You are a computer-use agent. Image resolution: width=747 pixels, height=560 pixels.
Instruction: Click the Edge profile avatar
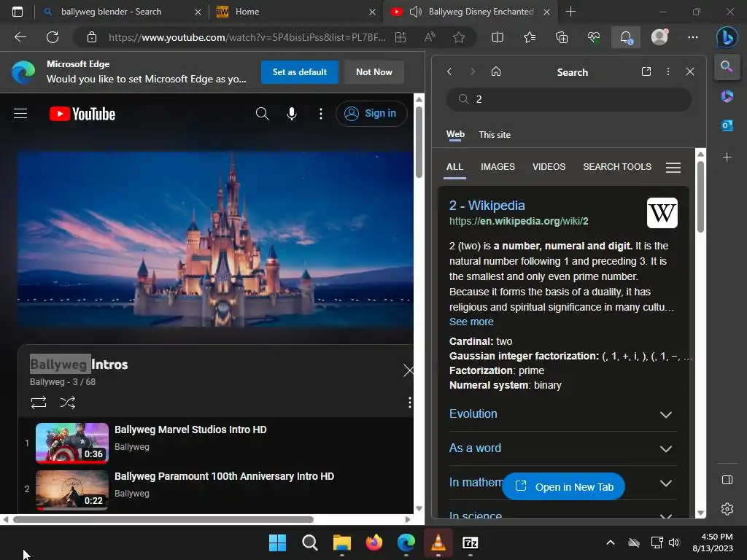[659, 37]
